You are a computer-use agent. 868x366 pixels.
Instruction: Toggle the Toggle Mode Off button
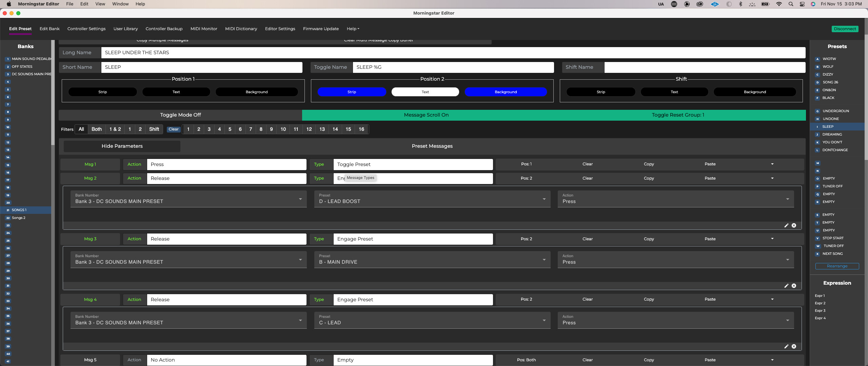click(180, 115)
